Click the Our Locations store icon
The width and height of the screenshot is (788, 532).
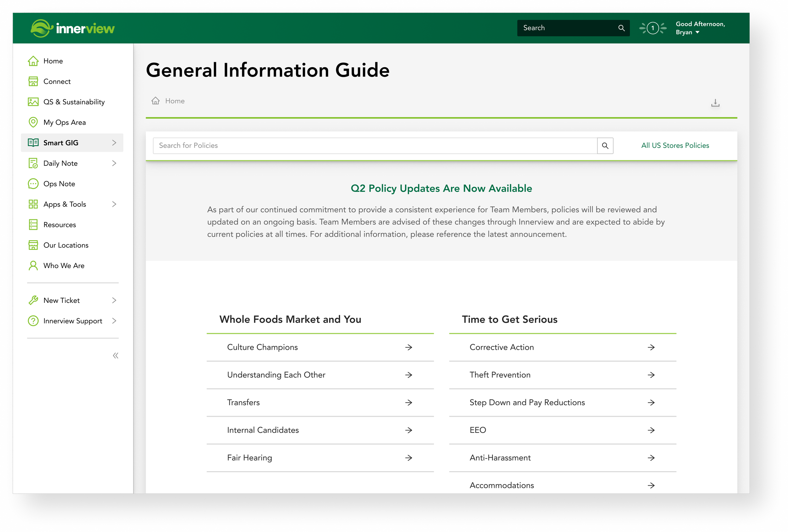click(33, 245)
